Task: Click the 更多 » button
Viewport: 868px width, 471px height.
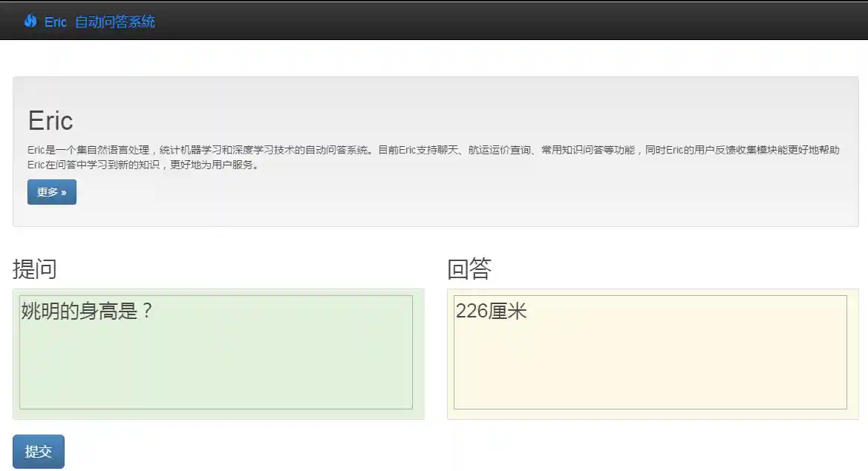Action: point(52,192)
